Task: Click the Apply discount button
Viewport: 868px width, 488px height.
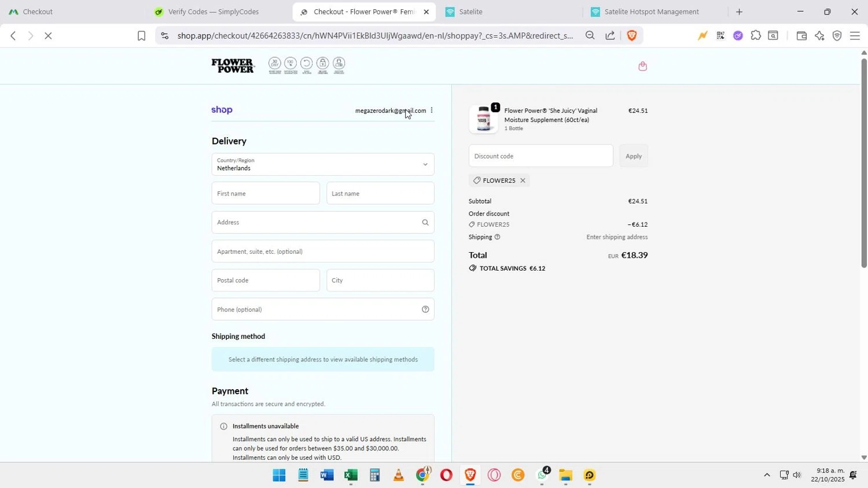Action: (634, 156)
